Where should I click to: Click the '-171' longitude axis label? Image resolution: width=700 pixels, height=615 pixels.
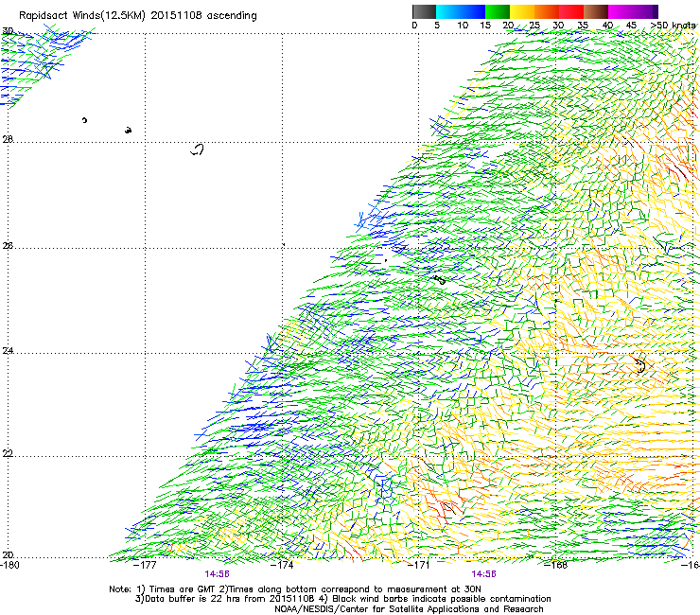(419, 565)
